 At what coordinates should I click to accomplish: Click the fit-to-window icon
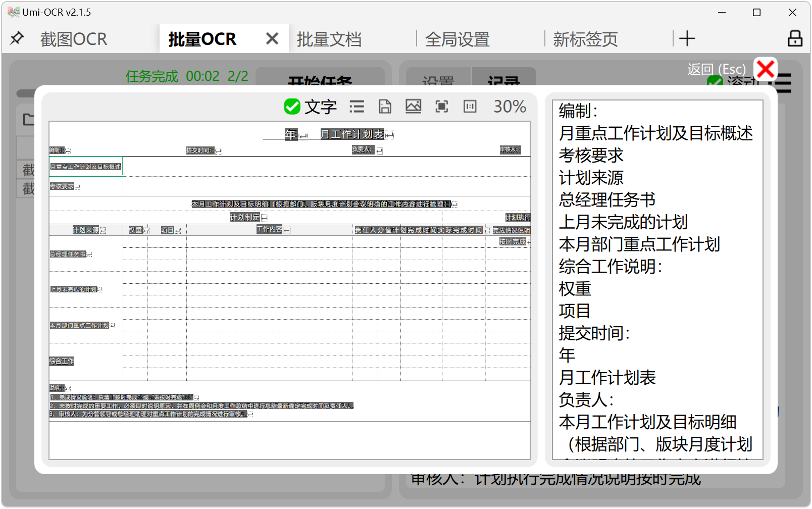(x=442, y=107)
